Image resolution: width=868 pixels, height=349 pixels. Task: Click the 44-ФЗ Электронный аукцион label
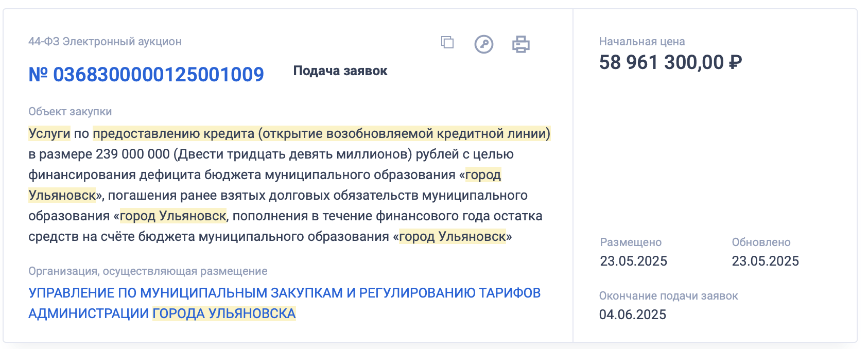[x=105, y=42]
